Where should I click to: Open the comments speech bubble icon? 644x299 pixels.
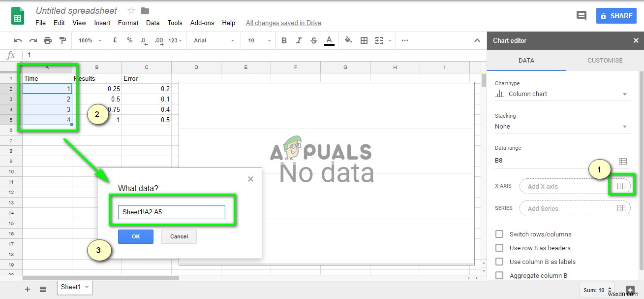point(582,16)
